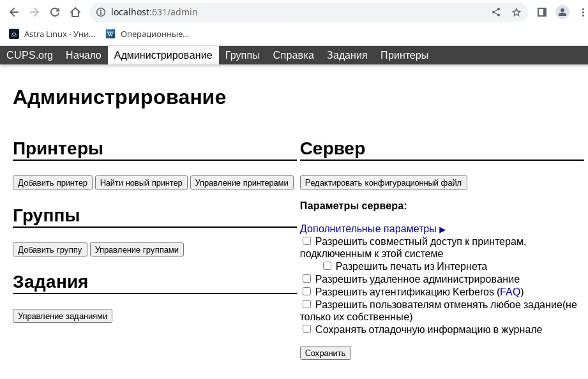Click the browser forward arrow
588x379 pixels.
[34, 12]
